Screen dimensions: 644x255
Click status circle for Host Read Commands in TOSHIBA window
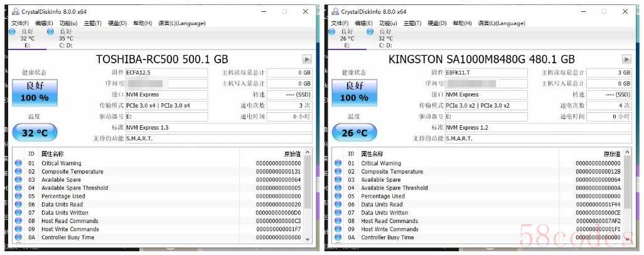click(x=18, y=221)
